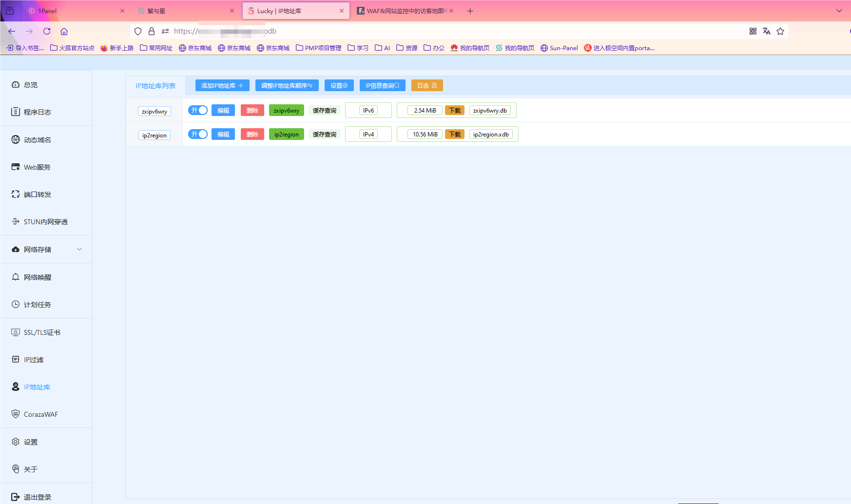The width and height of the screenshot is (851, 504).
Task: Click the site padlock icon
Action: coord(152,31)
